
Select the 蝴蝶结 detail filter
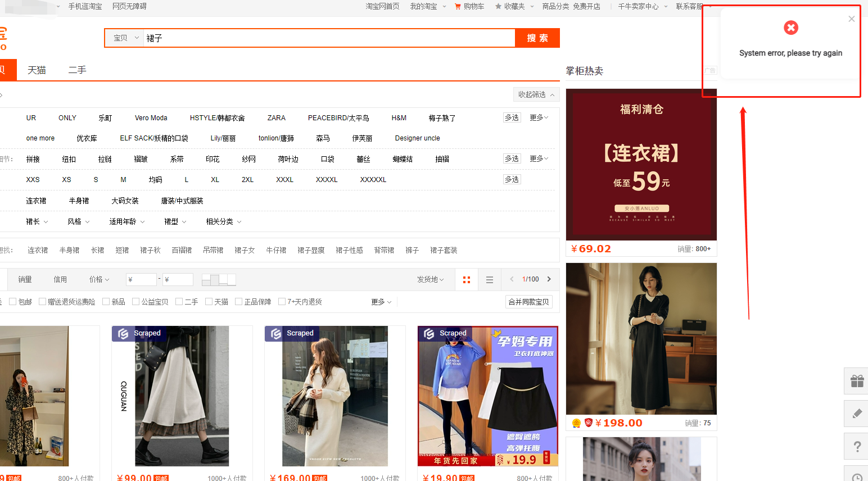pos(403,159)
